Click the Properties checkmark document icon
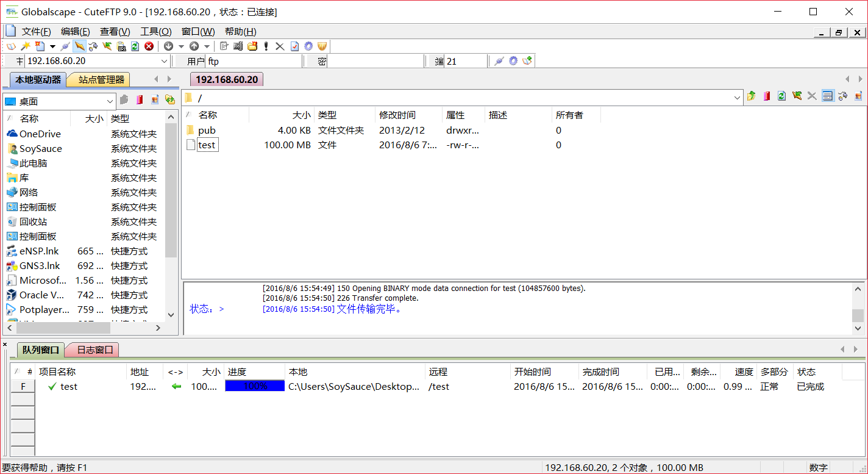868x474 pixels. click(x=294, y=46)
